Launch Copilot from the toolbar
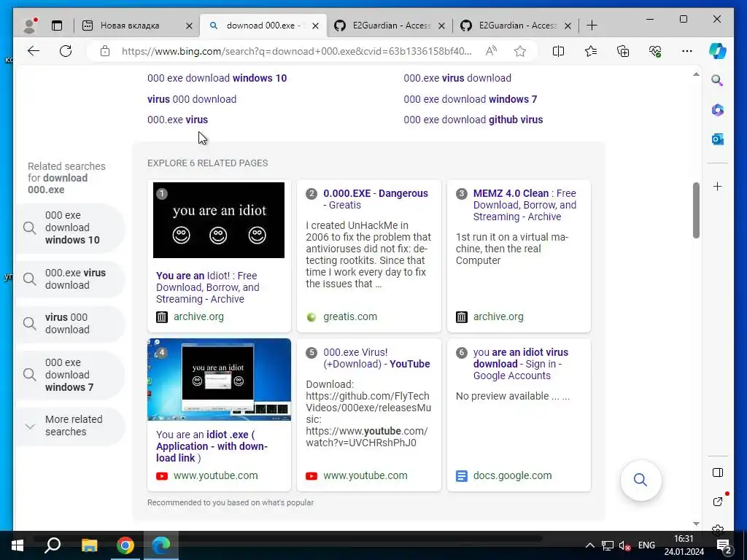The height and width of the screenshot is (560, 747). coord(718,51)
